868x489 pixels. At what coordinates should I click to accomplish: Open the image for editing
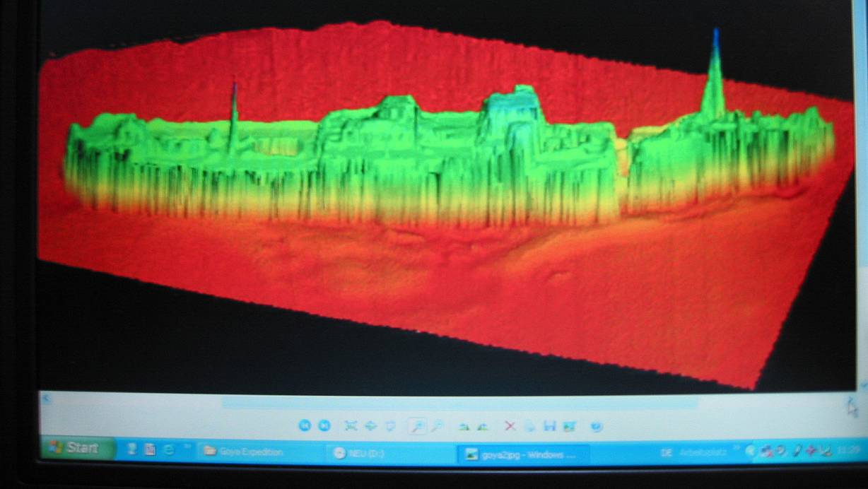coord(570,426)
